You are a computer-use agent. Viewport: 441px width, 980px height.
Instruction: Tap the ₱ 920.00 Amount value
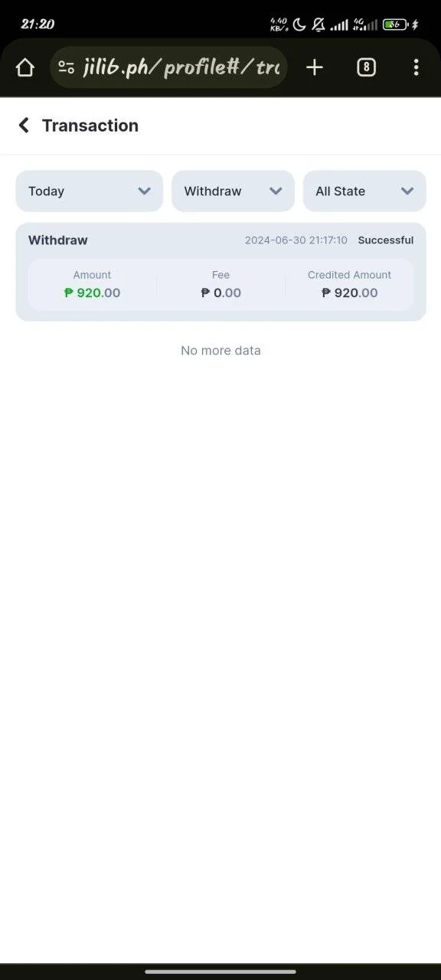(93, 292)
